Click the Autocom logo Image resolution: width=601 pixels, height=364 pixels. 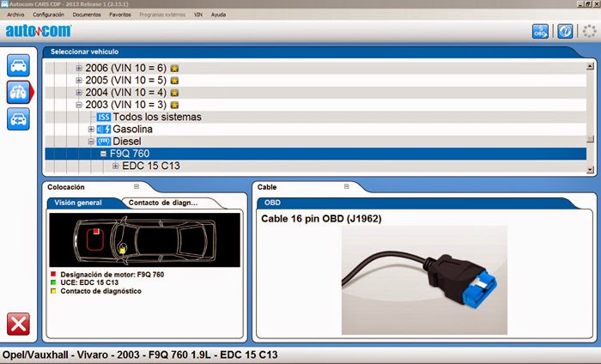coord(39,31)
